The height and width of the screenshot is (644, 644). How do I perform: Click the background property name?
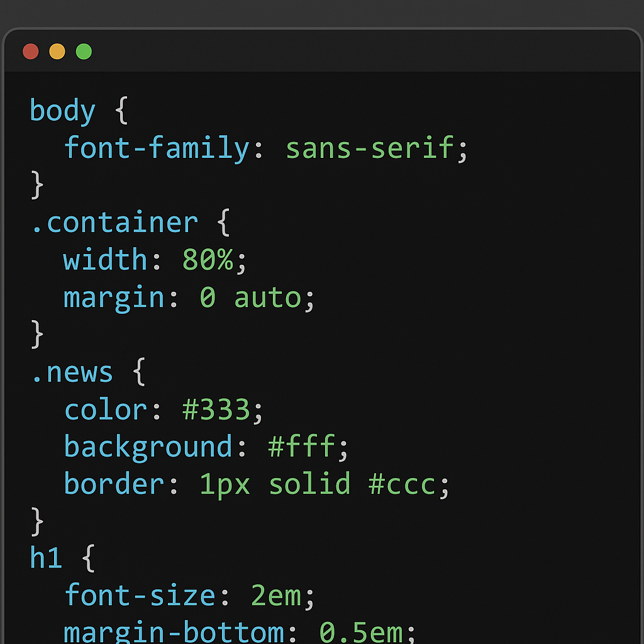[x=148, y=448]
